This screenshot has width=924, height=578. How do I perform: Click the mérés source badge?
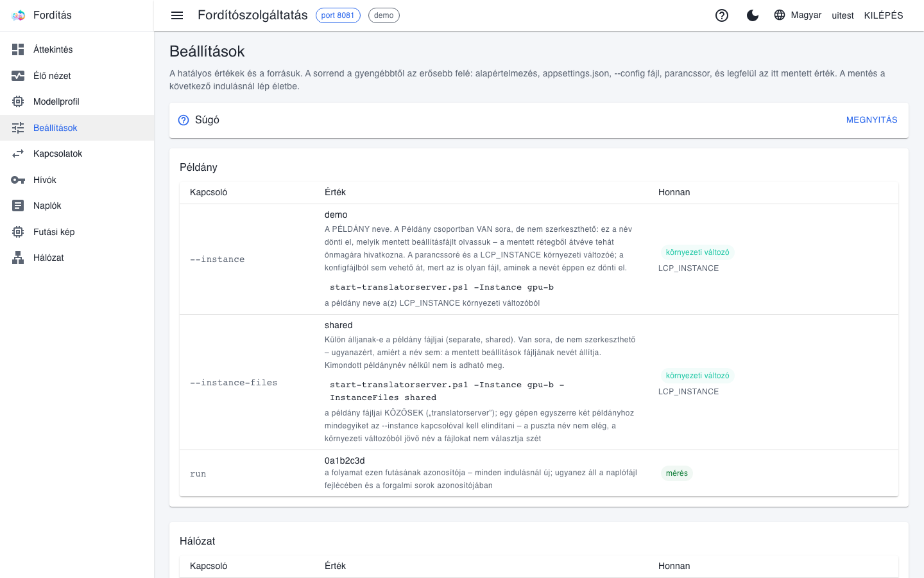(677, 473)
